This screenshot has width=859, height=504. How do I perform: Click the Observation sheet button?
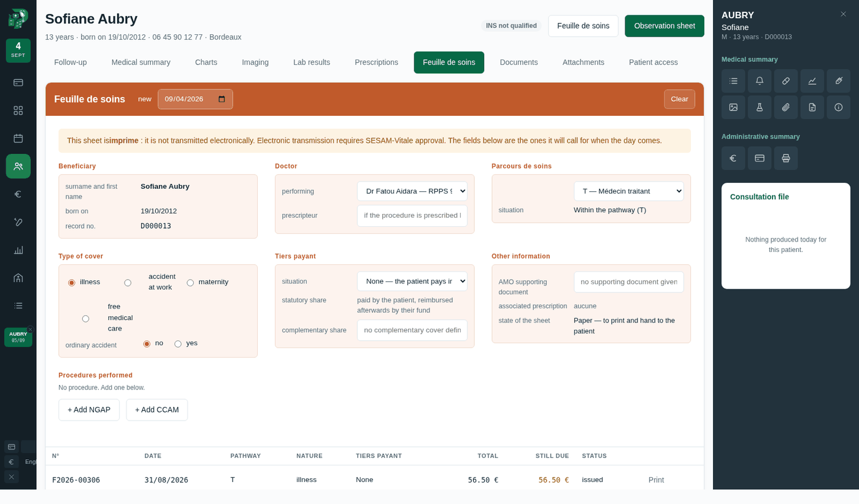pyautogui.click(x=664, y=26)
